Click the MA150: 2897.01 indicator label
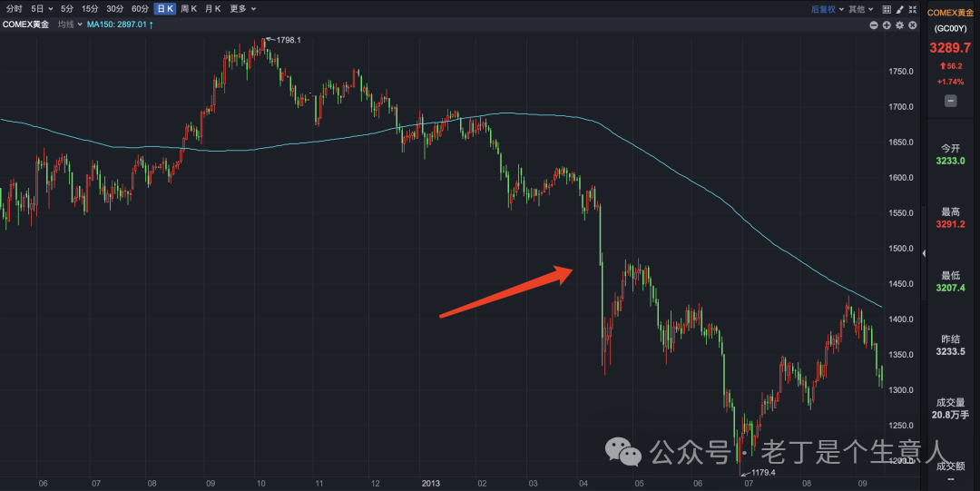The image size is (980, 491). pos(117,25)
